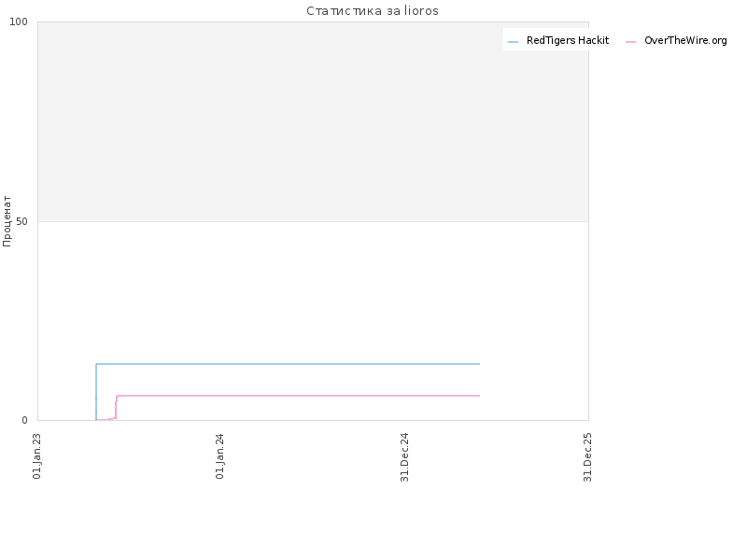Image resolution: width=747 pixels, height=560 pixels.
Task: Click the chart title Статистика за lioros
Action: pyautogui.click(x=373, y=11)
